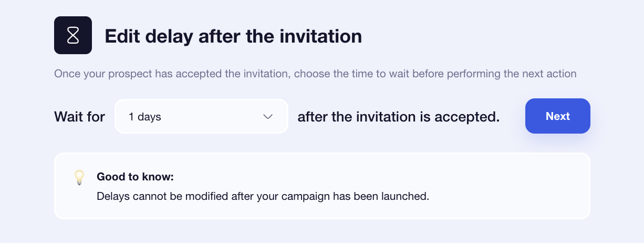Click the hourglass delay icon
Screen dimensions: 644x243
(x=73, y=35)
